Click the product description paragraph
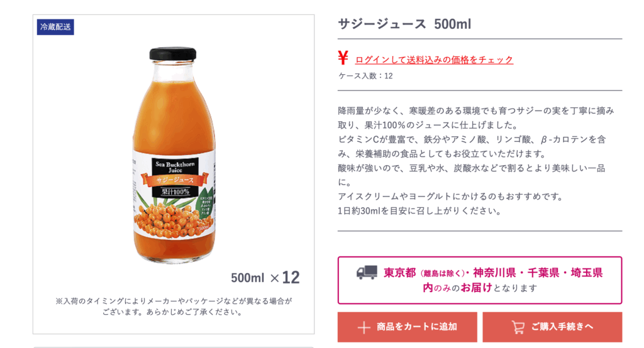The image size is (644, 348). [475, 161]
